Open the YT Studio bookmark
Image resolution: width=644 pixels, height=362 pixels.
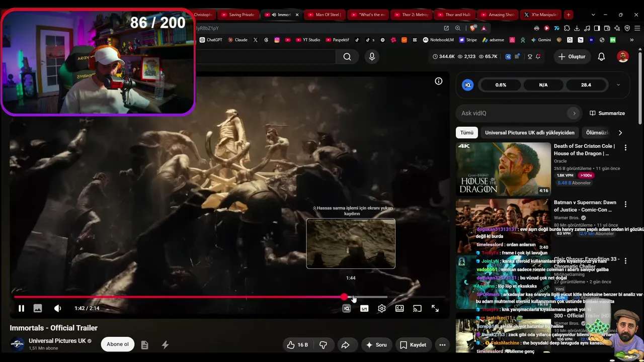tap(308, 40)
